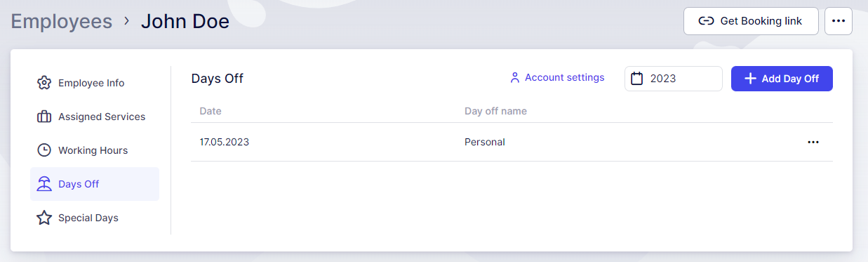868x262 pixels.
Task: Click the Add Day Off button
Action: click(x=782, y=79)
